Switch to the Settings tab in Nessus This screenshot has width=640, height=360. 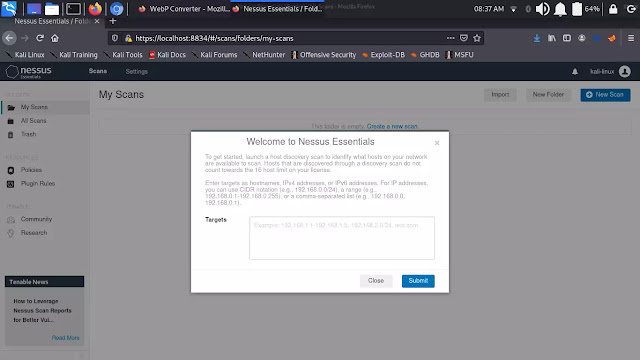pos(137,71)
